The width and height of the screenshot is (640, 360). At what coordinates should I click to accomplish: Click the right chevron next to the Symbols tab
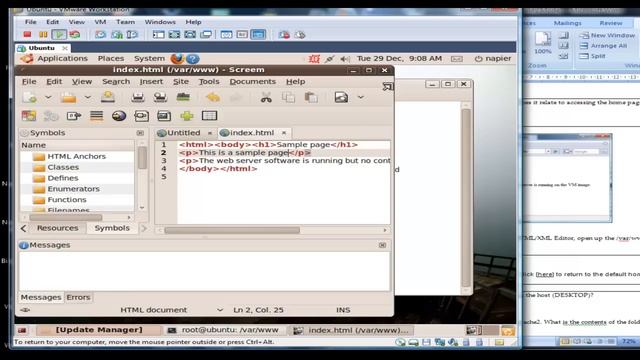coord(144,228)
